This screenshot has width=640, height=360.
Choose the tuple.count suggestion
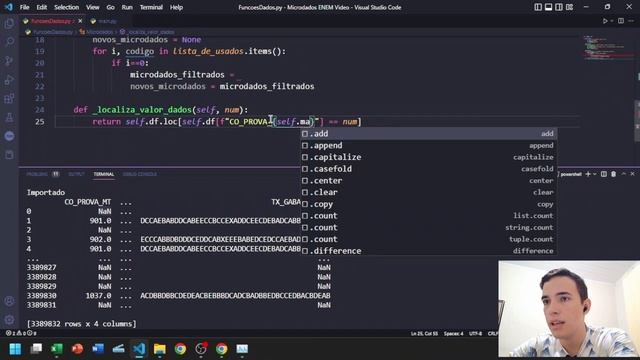tap(429, 239)
